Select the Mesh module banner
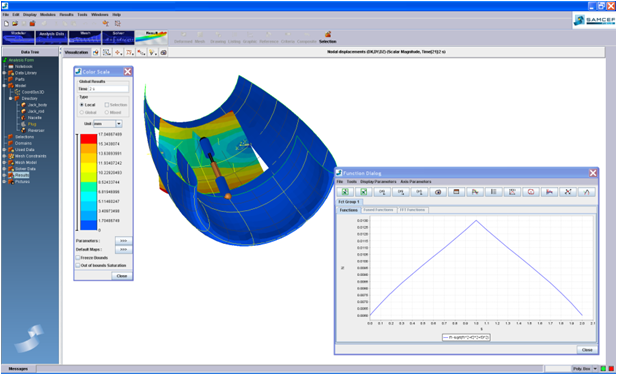The image size is (617, 375). pos(85,38)
